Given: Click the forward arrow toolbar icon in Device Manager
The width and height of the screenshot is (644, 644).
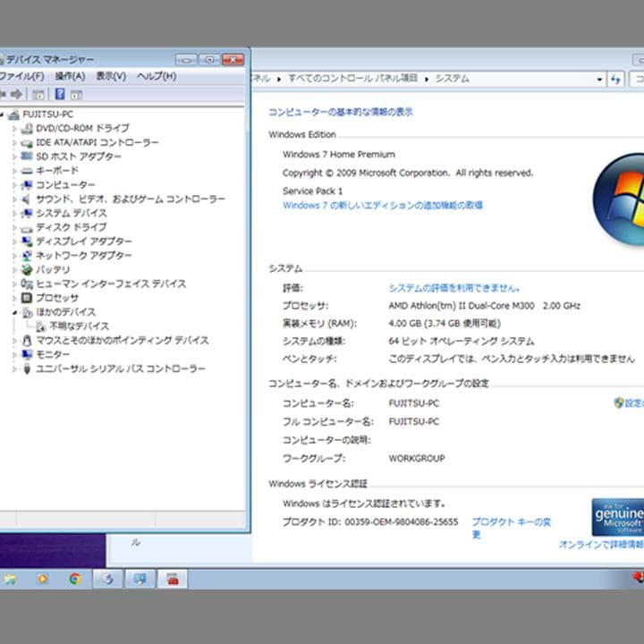Looking at the screenshot, I should (x=16, y=95).
